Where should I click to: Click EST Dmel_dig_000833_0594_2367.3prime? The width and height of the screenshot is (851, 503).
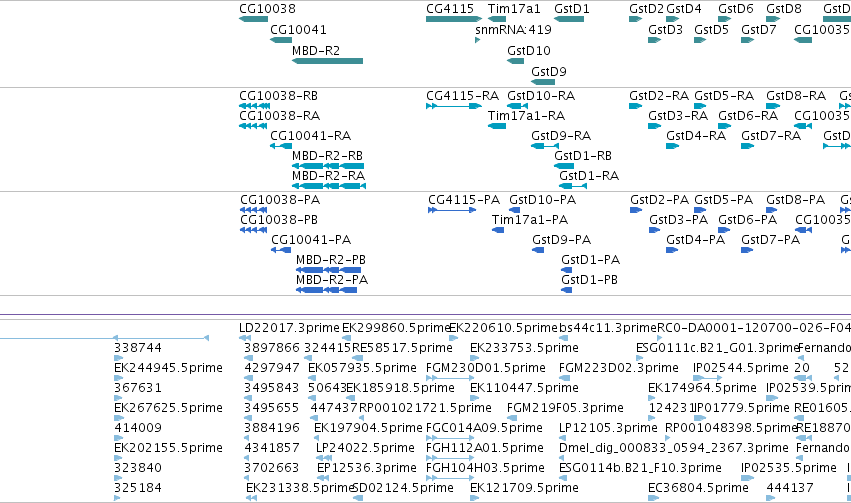[x=674, y=448]
